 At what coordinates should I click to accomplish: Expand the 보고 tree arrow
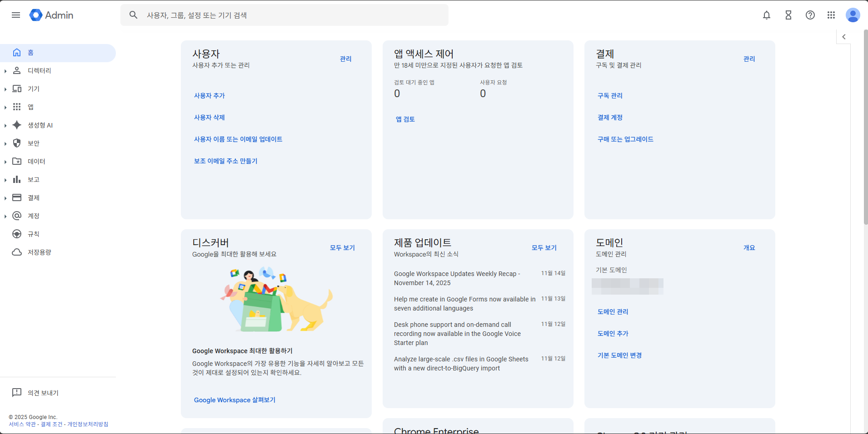(x=5, y=180)
